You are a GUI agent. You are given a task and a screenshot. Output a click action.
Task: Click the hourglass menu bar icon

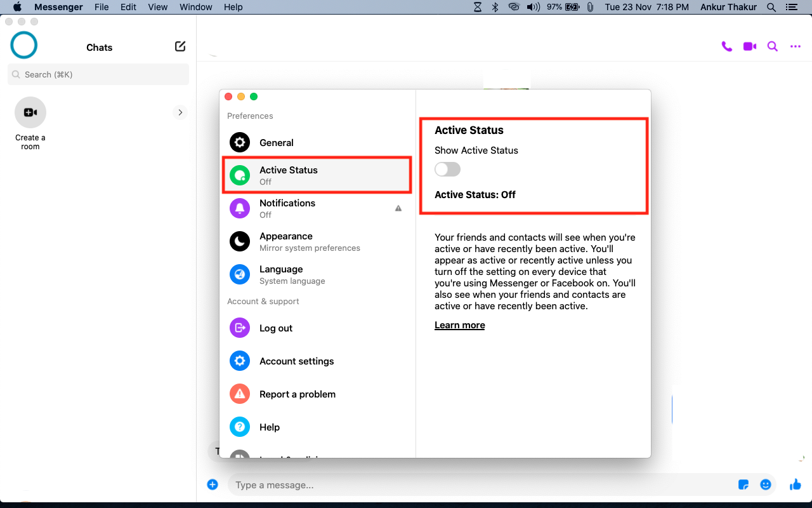click(478, 7)
